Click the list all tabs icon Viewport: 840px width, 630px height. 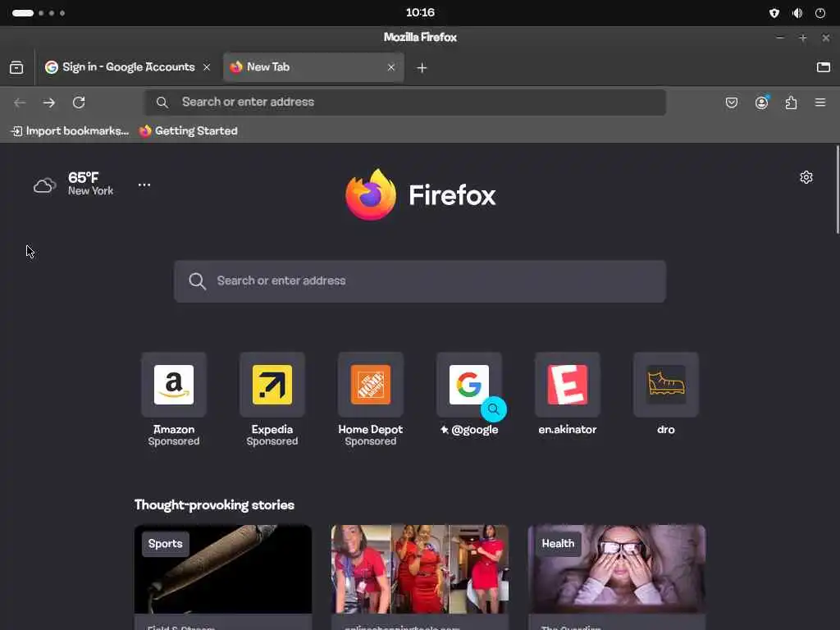click(x=824, y=67)
